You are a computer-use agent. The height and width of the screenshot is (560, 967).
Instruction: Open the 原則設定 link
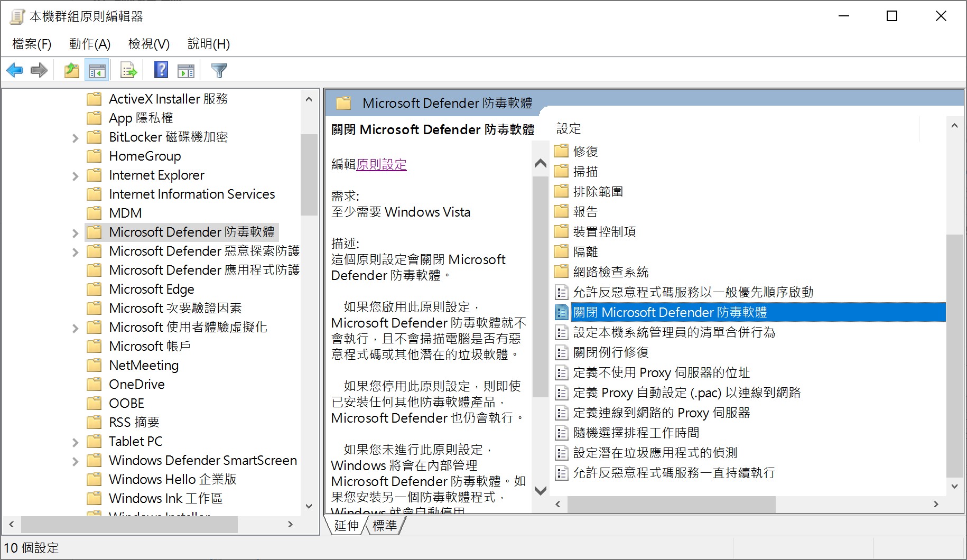click(x=382, y=164)
